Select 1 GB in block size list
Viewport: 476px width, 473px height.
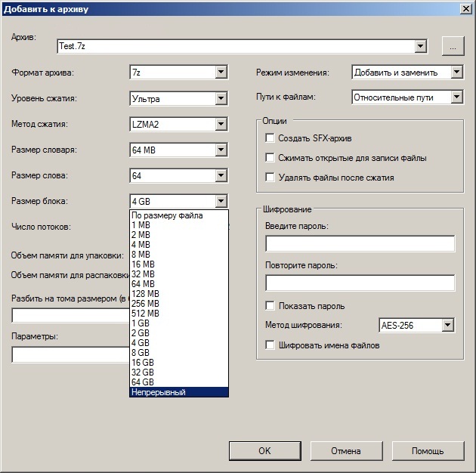[179, 323]
